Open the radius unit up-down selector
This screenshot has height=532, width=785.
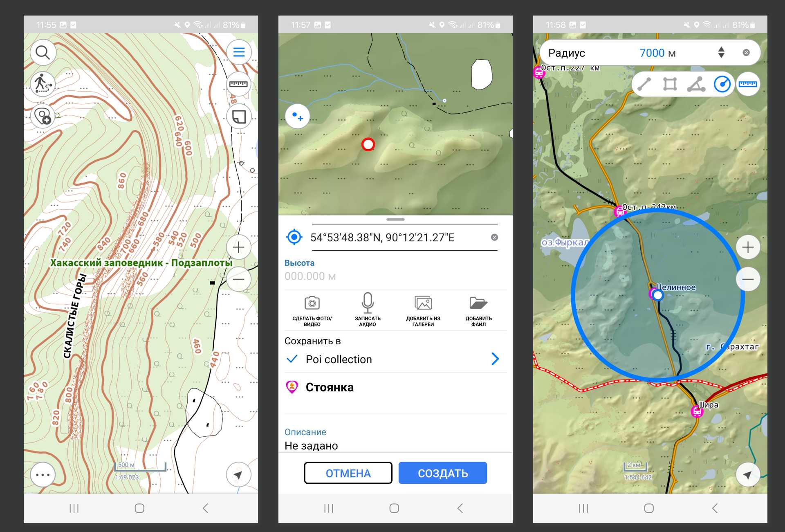tap(721, 52)
